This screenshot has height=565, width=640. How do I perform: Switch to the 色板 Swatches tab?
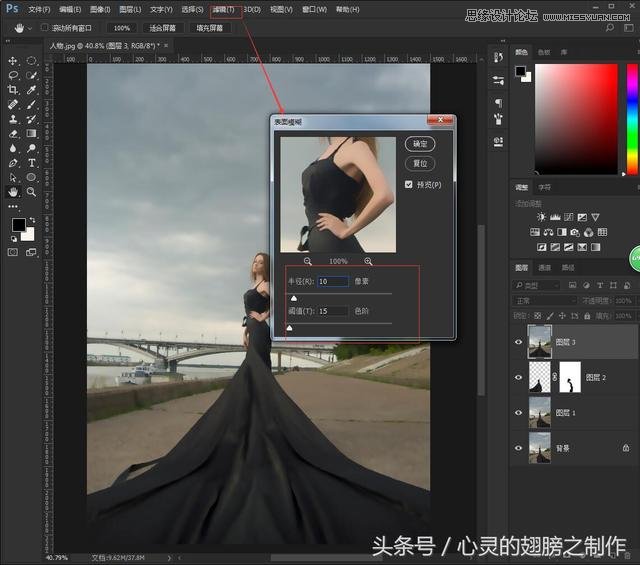544,52
